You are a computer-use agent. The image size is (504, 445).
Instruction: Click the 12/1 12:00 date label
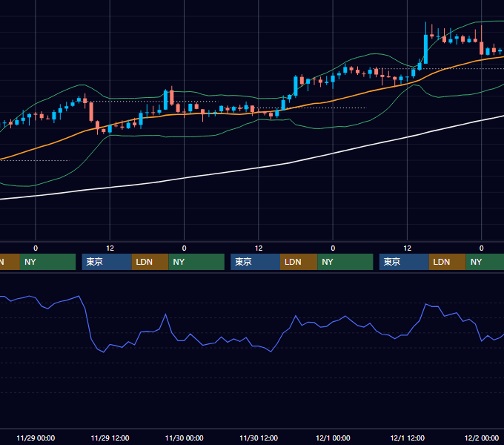[x=407, y=438]
